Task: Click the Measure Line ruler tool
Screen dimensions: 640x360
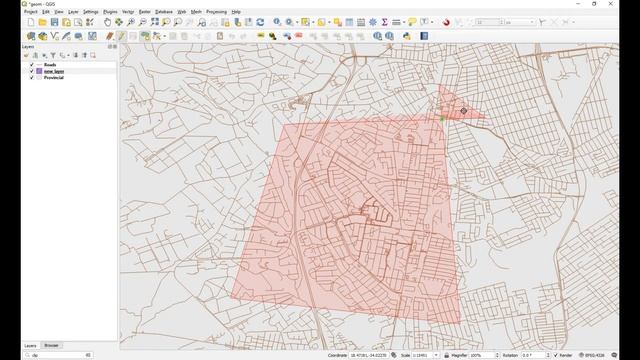Action: pyautogui.click(x=396, y=22)
